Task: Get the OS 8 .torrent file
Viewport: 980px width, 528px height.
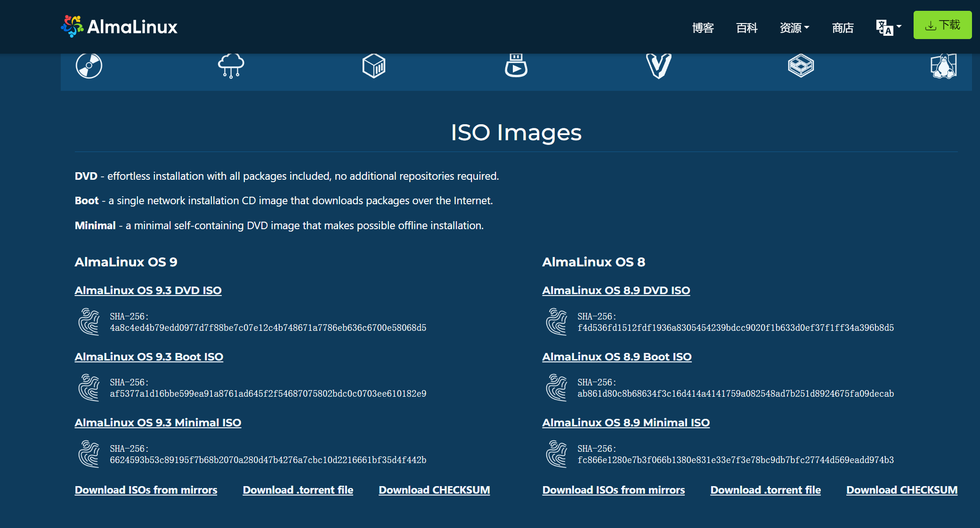Action: tap(766, 490)
